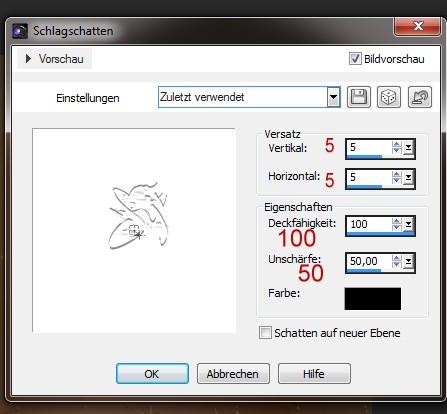Click the Vertikal value input field
The height and width of the screenshot is (414, 447).
click(369, 147)
